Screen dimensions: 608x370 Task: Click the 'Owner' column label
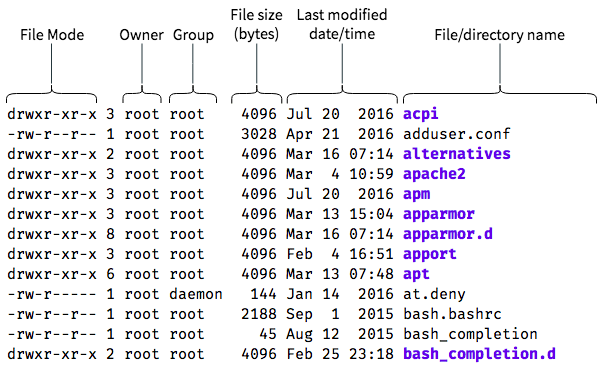pos(142,35)
